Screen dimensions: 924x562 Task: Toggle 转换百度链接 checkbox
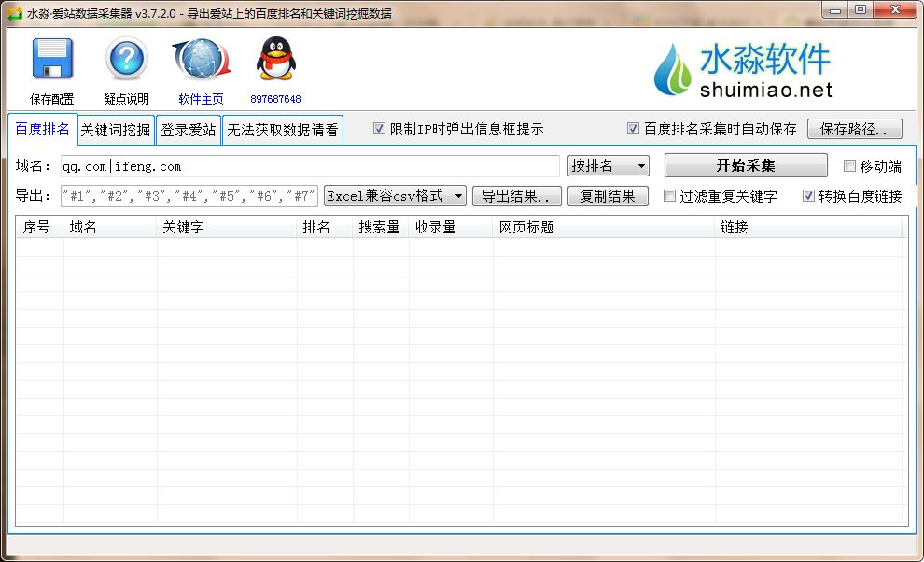pos(808,196)
